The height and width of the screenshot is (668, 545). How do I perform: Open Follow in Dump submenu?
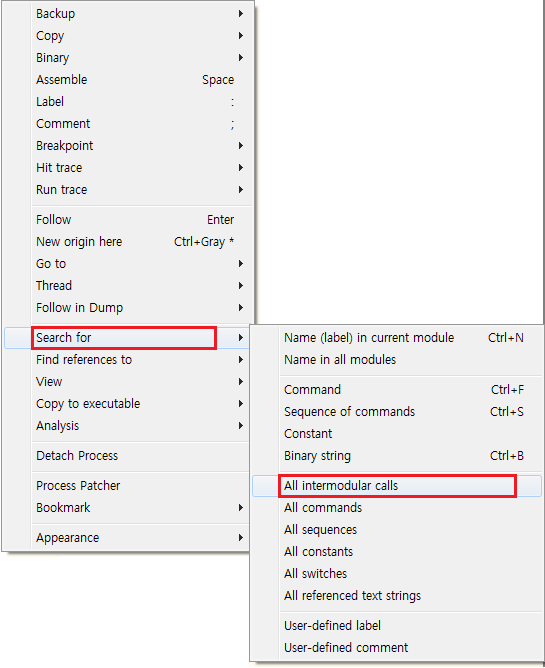coord(127,308)
